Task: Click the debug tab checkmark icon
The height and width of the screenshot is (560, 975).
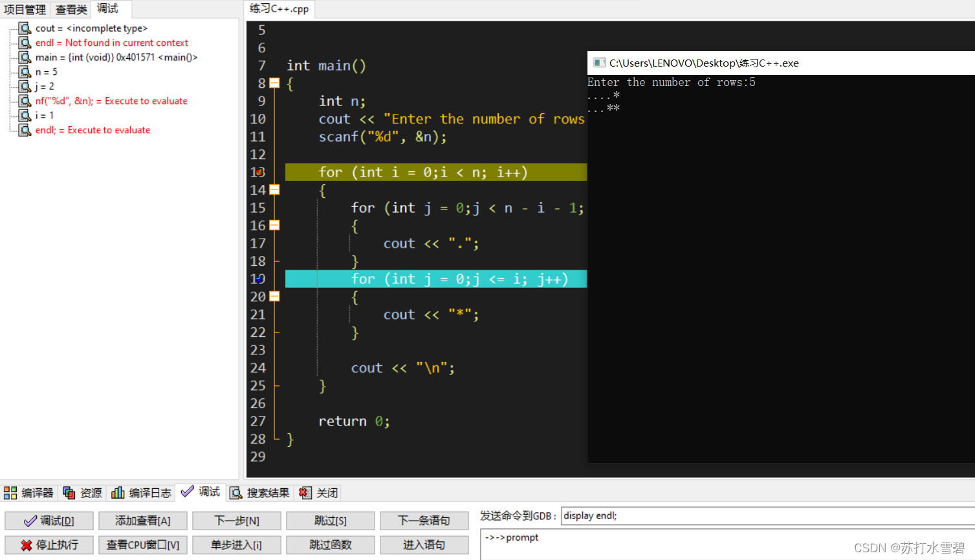Action: (187, 491)
